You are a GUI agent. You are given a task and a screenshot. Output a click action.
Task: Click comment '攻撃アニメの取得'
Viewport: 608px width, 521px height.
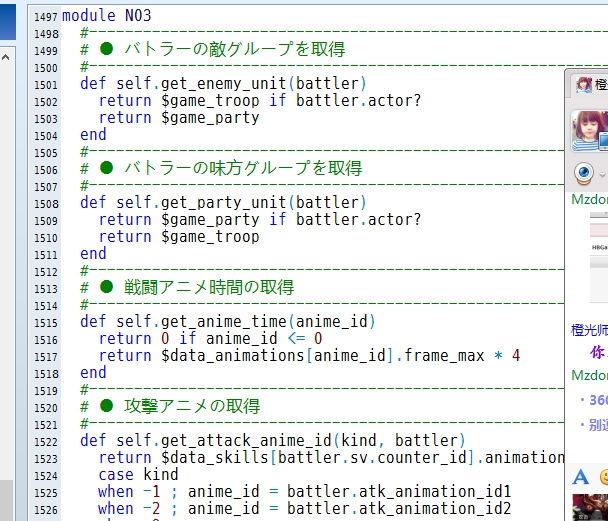pos(192,407)
